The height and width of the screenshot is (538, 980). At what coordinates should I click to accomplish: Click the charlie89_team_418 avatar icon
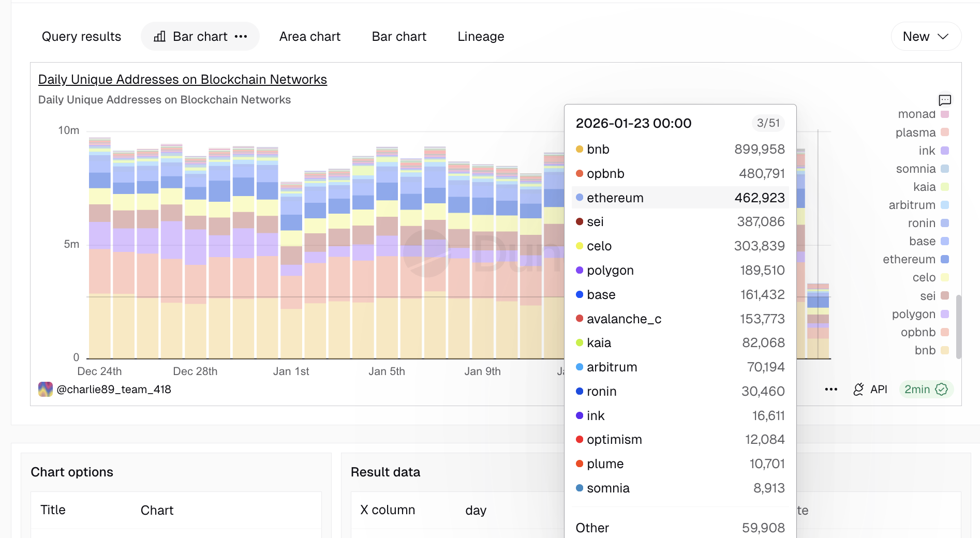[x=46, y=390]
